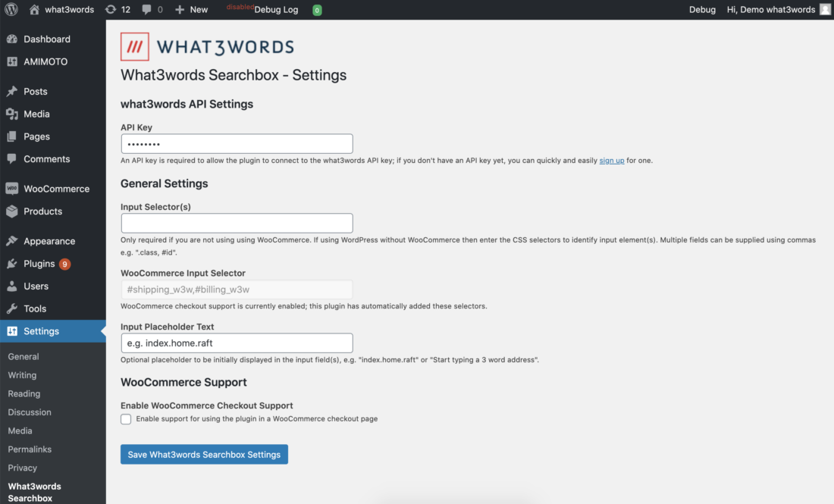The height and width of the screenshot is (504, 834).
Task: Follow the sign up link
Action: pyautogui.click(x=612, y=161)
